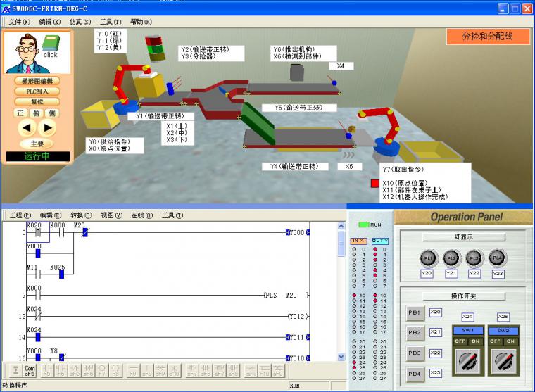The height and width of the screenshot is (392, 535).
Task: Click the PL1 pilot lamp indicator
Action: [x=427, y=258]
